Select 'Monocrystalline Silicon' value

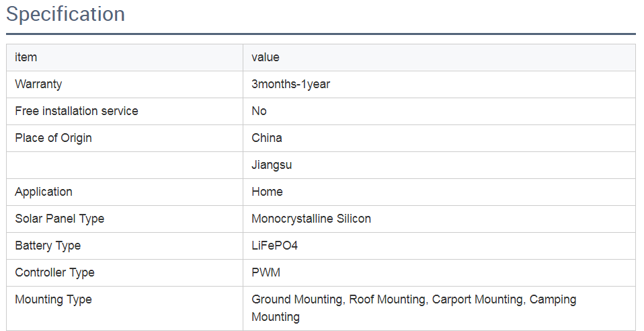[311, 219]
